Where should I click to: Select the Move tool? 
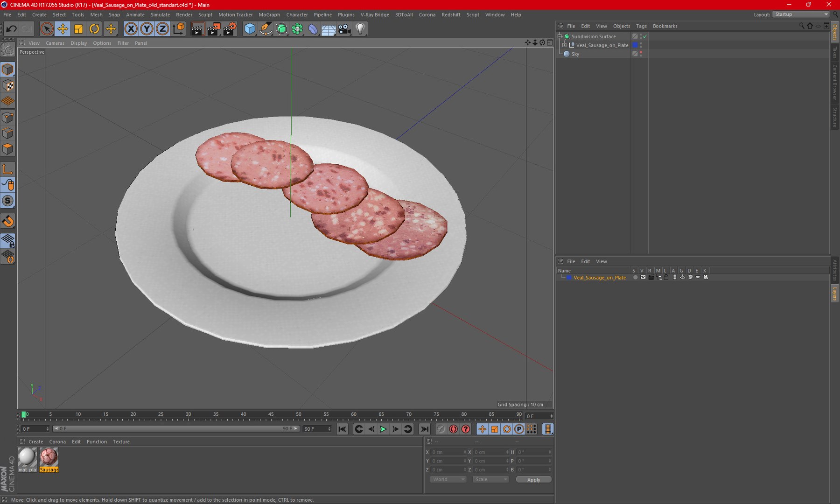63,29
